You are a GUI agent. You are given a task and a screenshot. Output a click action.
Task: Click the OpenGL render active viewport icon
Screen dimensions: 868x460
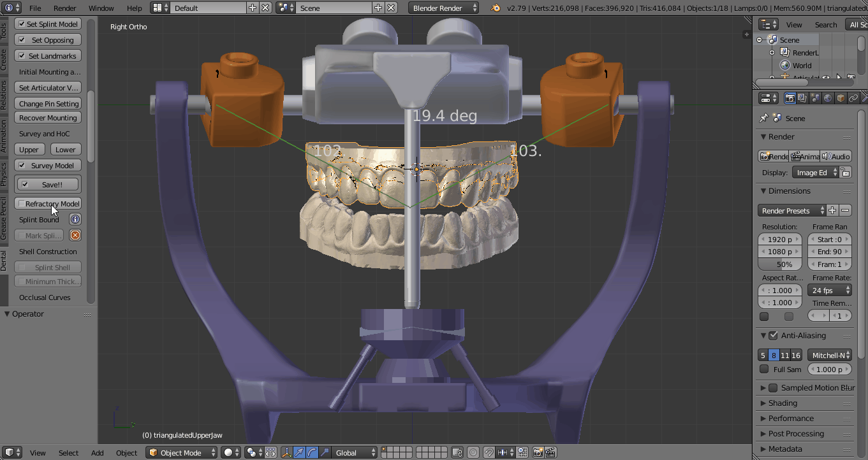point(538,452)
